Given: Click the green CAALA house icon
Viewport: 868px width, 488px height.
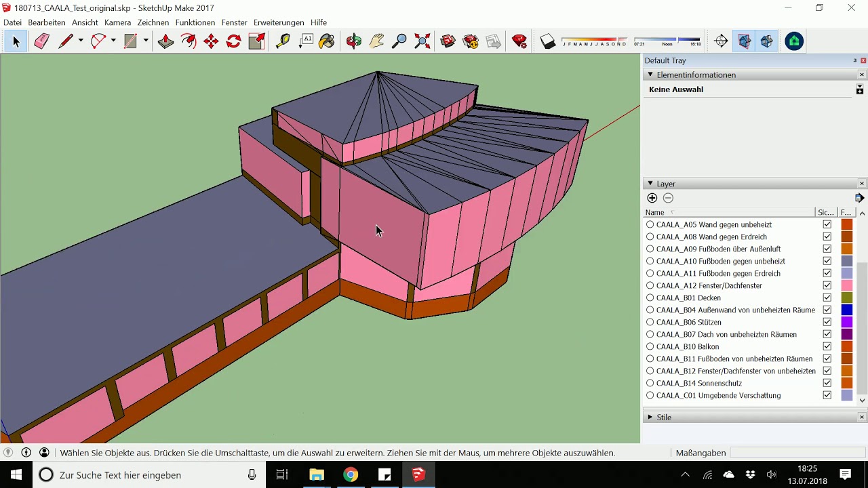Looking at the screenshot, I should [x=794, y=42].
